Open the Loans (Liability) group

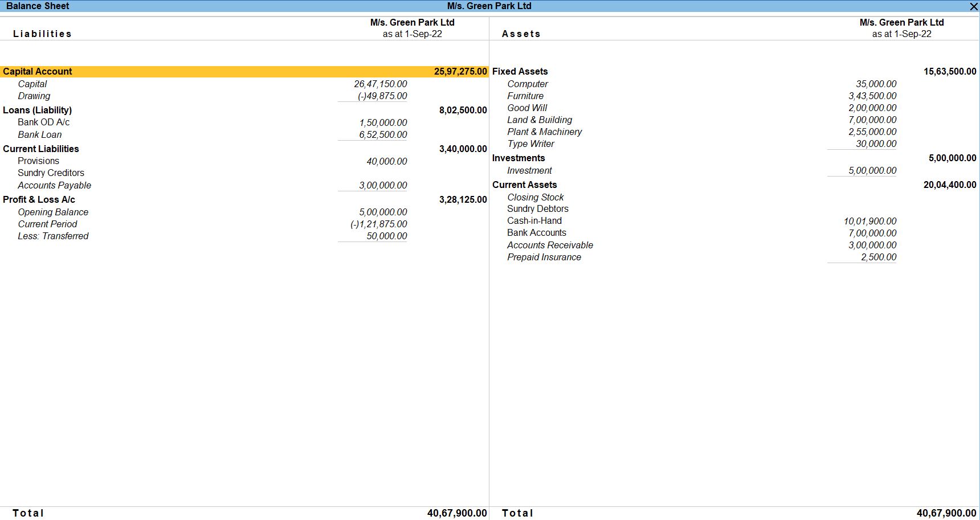tap(37, 110)
